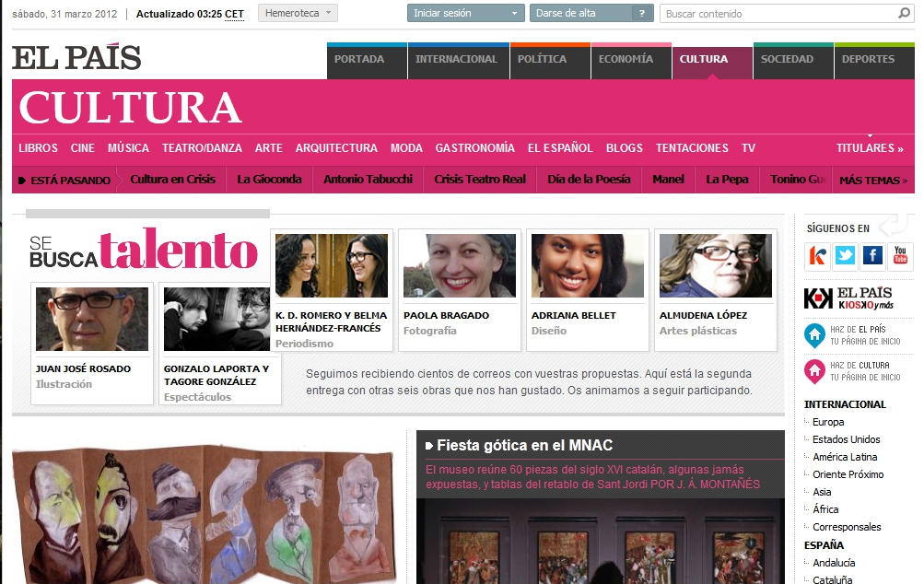Image resolution: width=924 pixels, height=584 pixels.
Task: Open the Música section
Action: [x=128, y=148]
